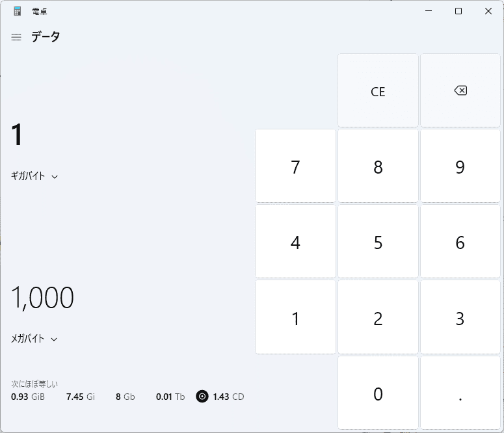Expand the ギガバイト unit dropdown
The height and width of the screenshot is (433, 504).
34,176
